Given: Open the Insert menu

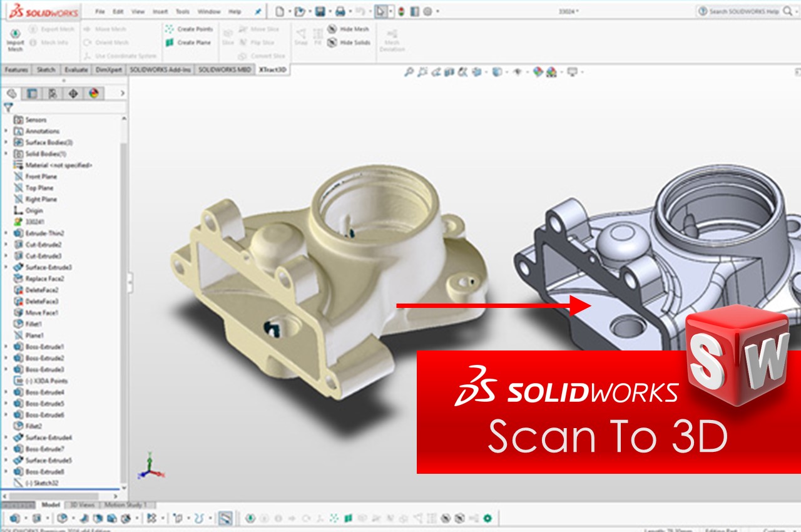Looking at the screenshot, I should tap(161, 11).
